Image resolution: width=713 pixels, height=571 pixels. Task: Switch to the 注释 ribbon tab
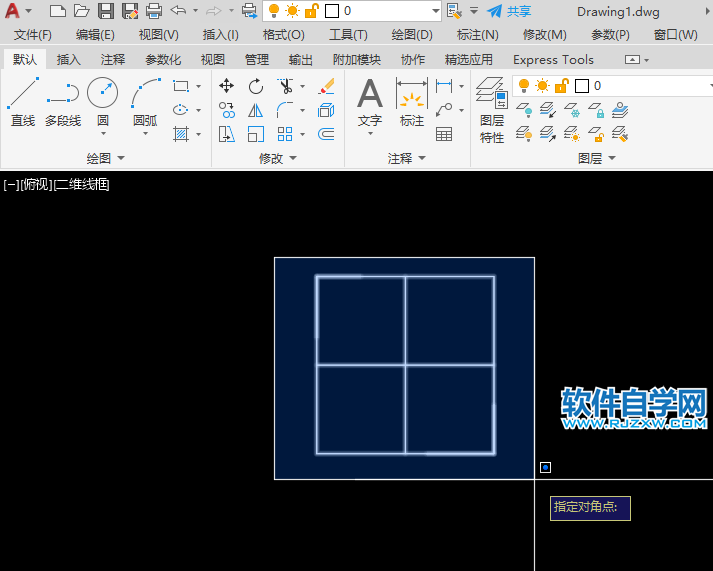[x=113, y=59]
